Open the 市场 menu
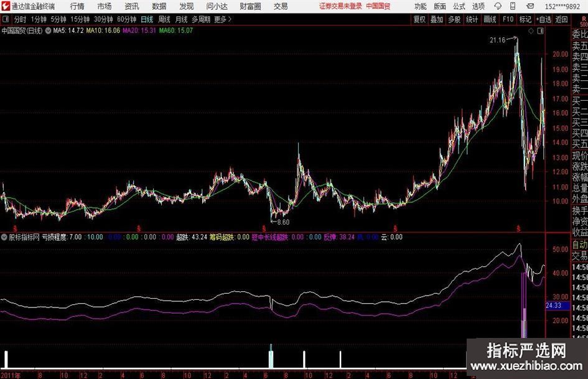 [105, 6]
